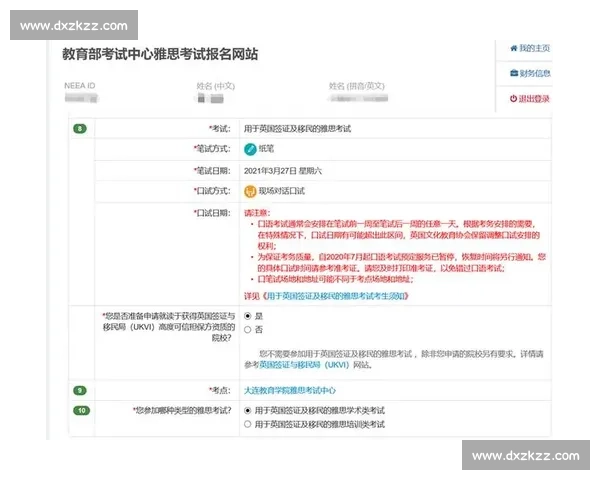Click the date 2021年3月27日 星期六

click(283, 171)
